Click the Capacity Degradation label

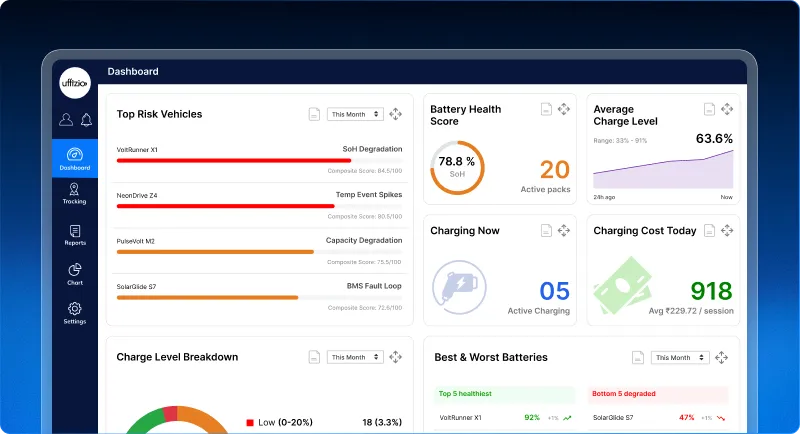364,240
